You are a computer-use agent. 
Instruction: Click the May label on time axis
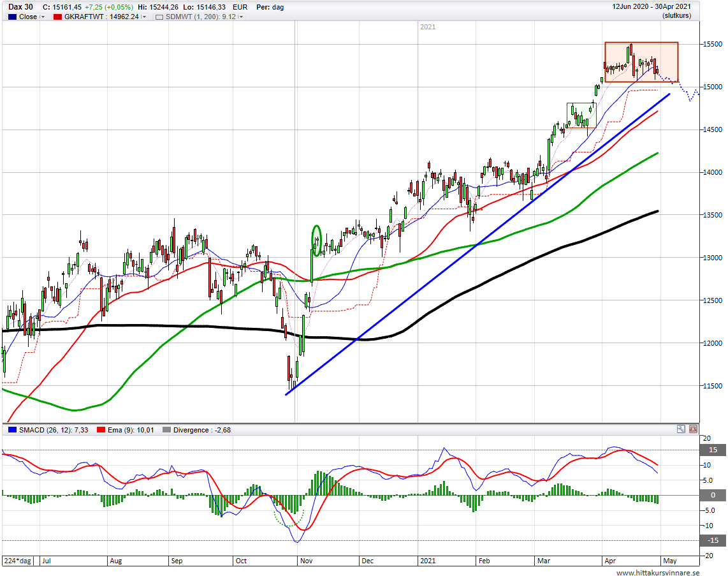tap(670, 561)
